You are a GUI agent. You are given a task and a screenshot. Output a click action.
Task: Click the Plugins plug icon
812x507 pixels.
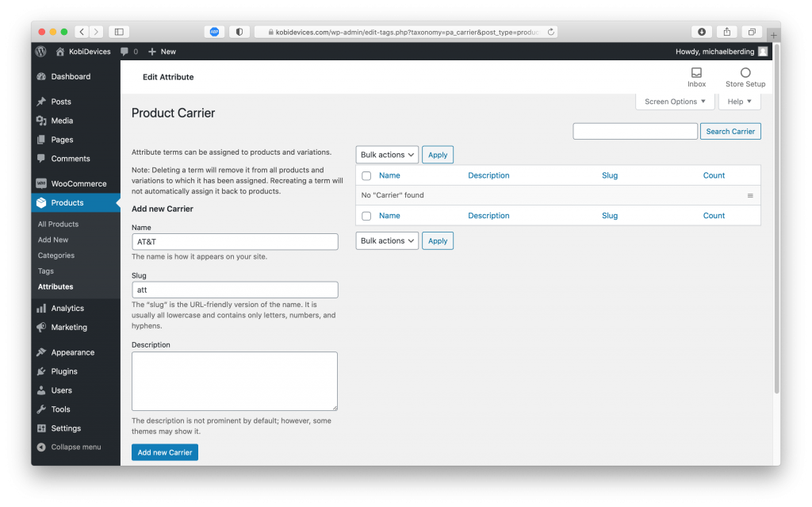[x=41, y=371]
